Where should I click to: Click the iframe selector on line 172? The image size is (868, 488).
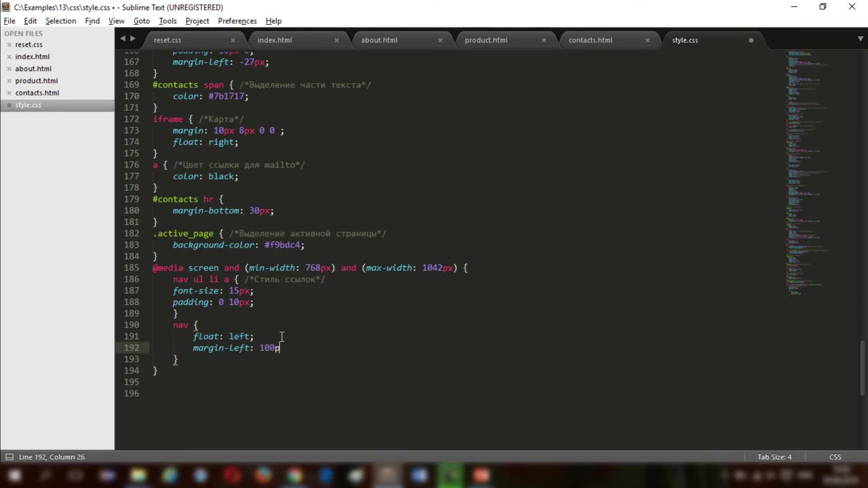tap(168, 119)
